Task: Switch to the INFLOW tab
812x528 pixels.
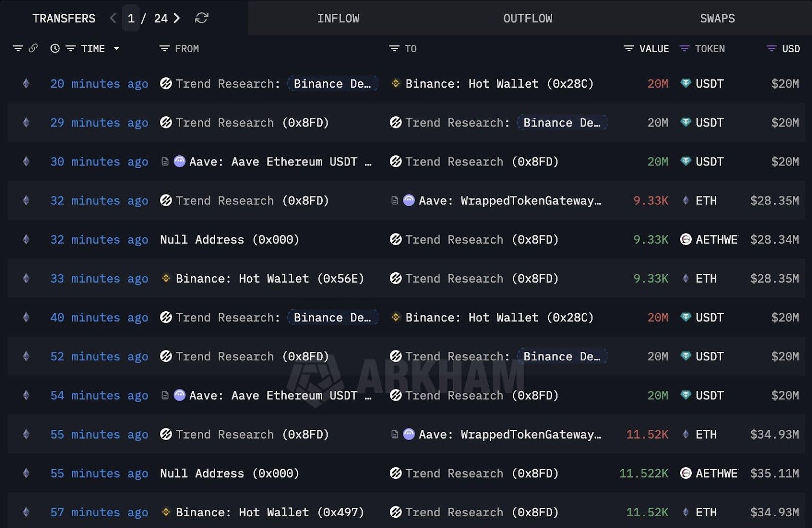Action: coord(339,18)
